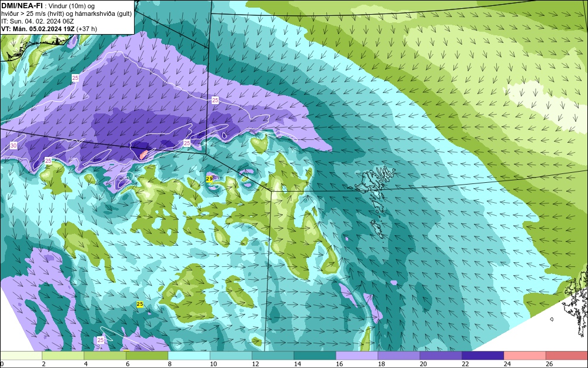Select the 6–8 m/s green legend color

[x=147, y=356]
